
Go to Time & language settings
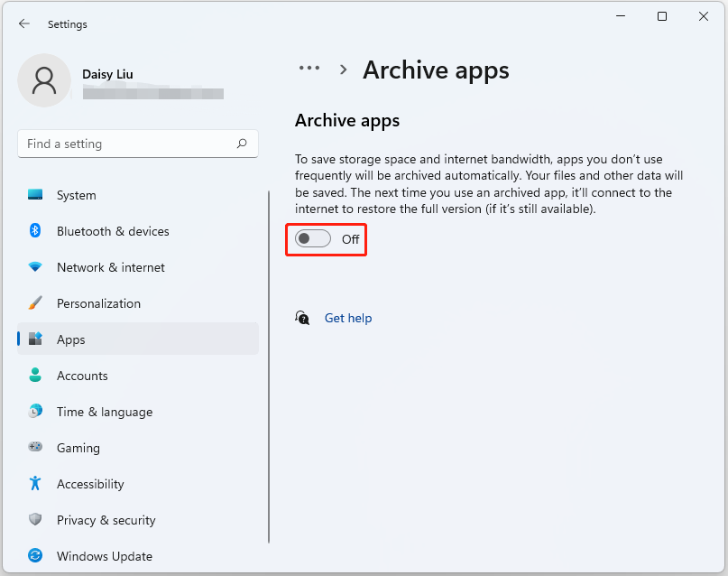(x=104, y=412)
